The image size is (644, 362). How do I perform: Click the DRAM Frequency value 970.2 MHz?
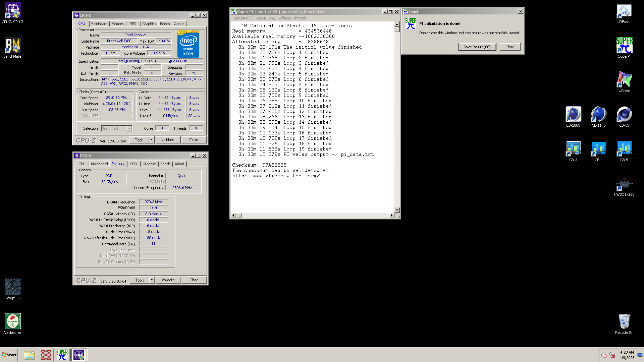click(x=153, y=202)
